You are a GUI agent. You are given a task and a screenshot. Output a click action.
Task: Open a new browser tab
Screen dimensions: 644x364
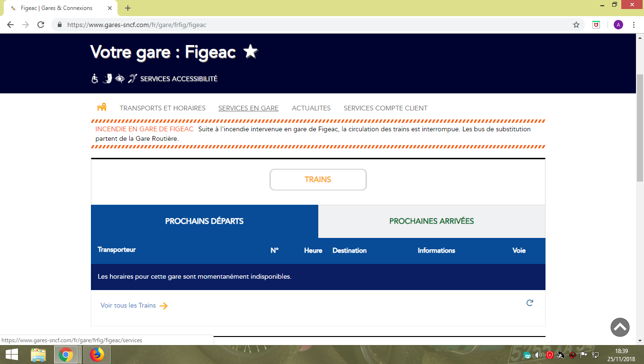click(x=128, y=8)
